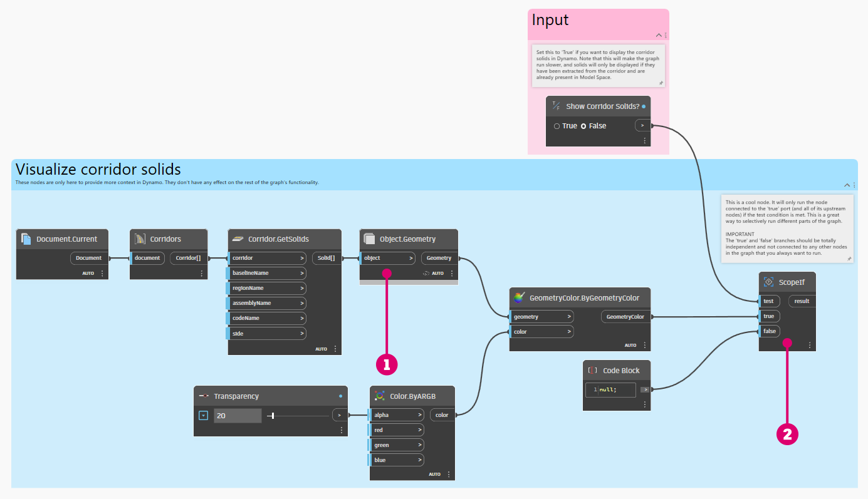868x499 pixels.
Task: Select the False radio option
Action: [583, 126]
